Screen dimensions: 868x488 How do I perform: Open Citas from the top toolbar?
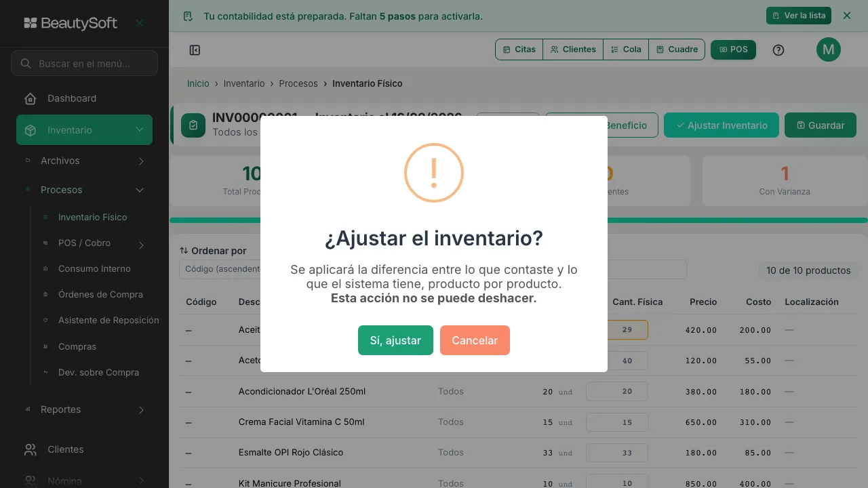coord(519,49)
